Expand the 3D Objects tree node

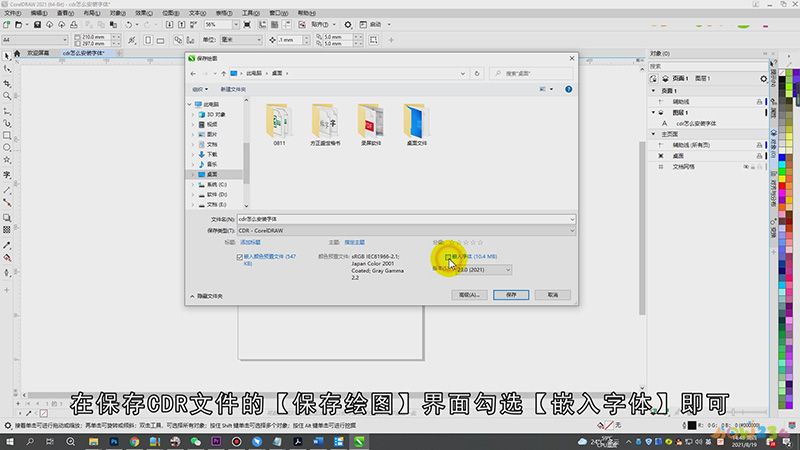coord(193,114)
